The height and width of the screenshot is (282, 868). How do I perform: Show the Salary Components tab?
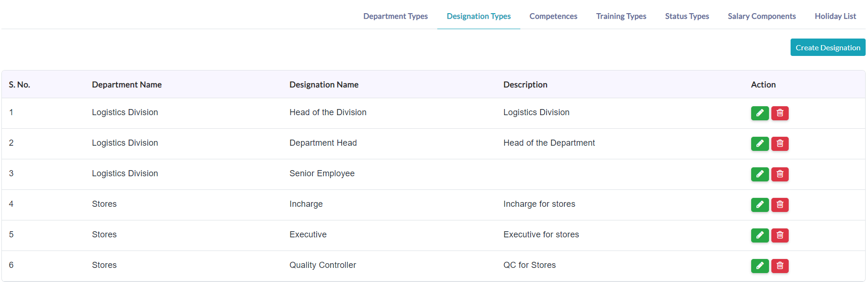[x=761, y=16]
